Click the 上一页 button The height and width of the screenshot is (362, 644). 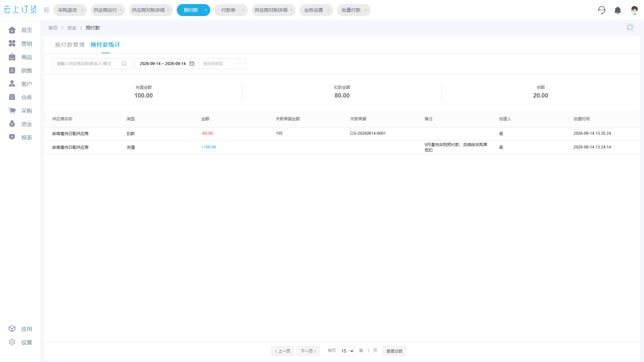coord(283,351)
